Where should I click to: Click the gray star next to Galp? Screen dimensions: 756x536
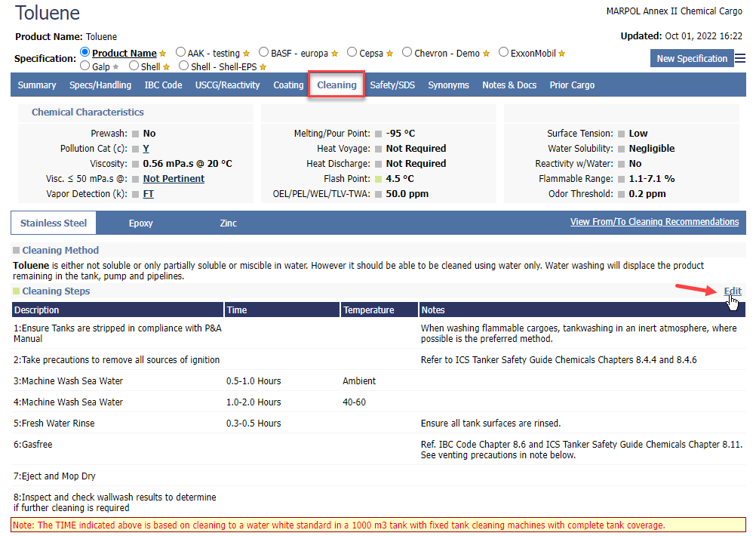pyautogui.click(x=115, y=67)
